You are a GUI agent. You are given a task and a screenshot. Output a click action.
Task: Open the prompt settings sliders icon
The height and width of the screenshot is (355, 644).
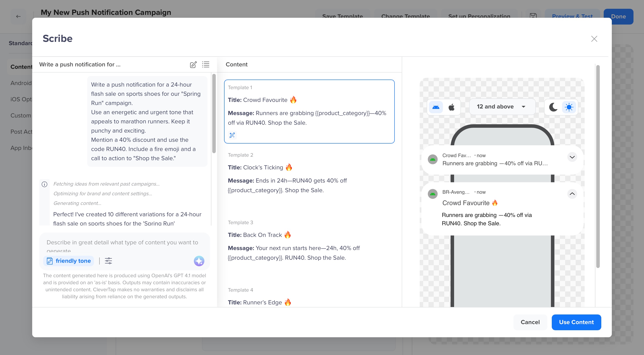pos(108,261)
